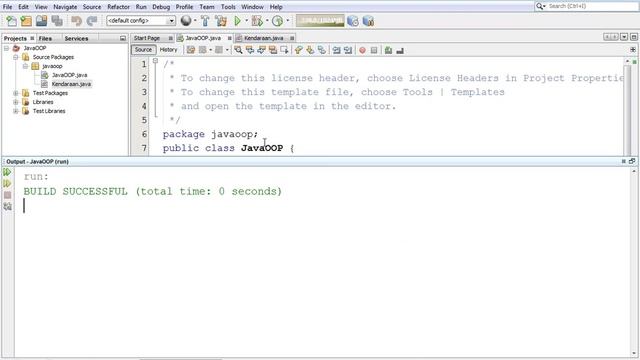Viewport: 640px width, 360px height.
Task: Click the green Run Project arrow
Action: 237,21
